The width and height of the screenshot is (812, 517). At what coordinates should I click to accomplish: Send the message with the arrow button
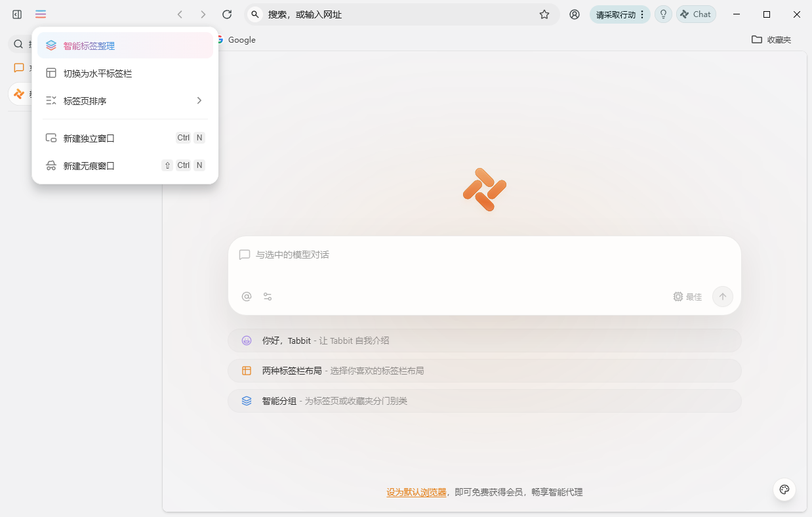[x=722, y=297]
